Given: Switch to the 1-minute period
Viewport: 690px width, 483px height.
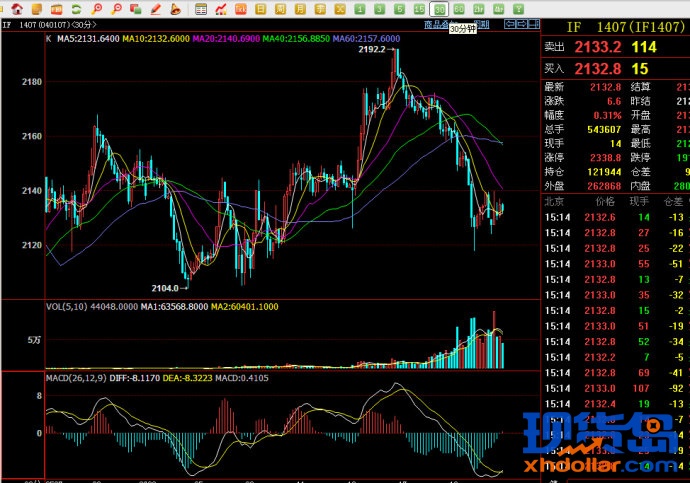Looking at the screenshot, I should 360,9.
